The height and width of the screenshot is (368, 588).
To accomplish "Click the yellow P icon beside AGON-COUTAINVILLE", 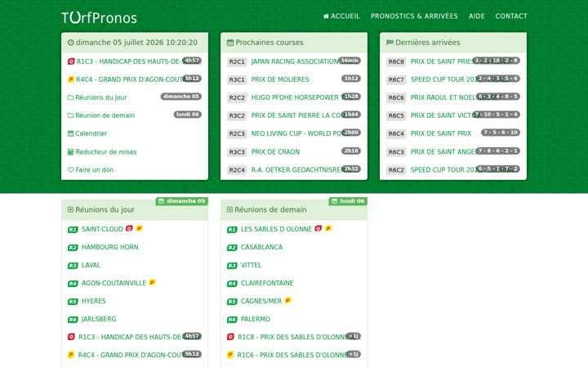I will click(x=152, y=282).
